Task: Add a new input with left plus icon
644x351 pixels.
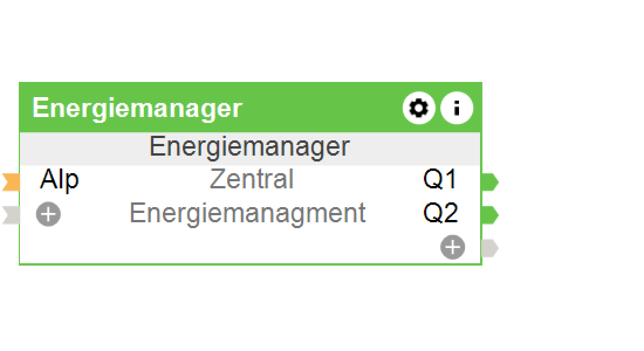Action: tap(48, 215)
